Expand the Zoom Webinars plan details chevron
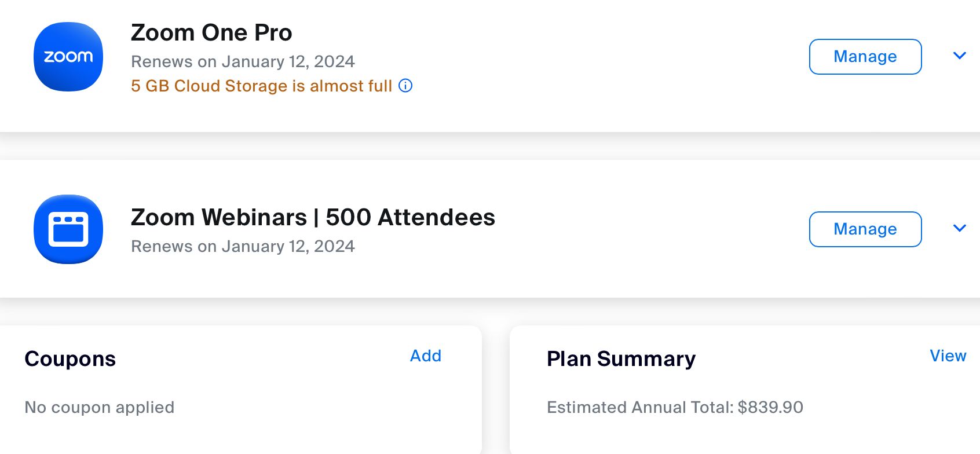The image size is (980, 454). (960, 228)
